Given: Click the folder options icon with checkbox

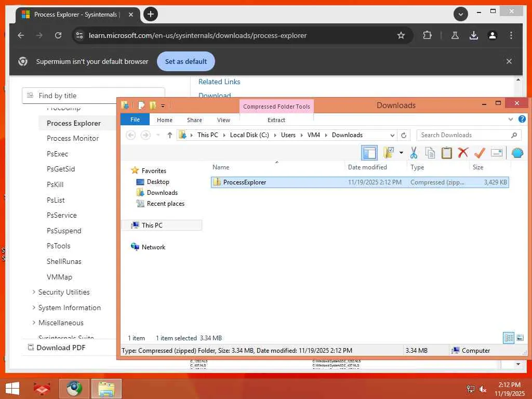Looking at the screenshot, I should tap(389, 153).
